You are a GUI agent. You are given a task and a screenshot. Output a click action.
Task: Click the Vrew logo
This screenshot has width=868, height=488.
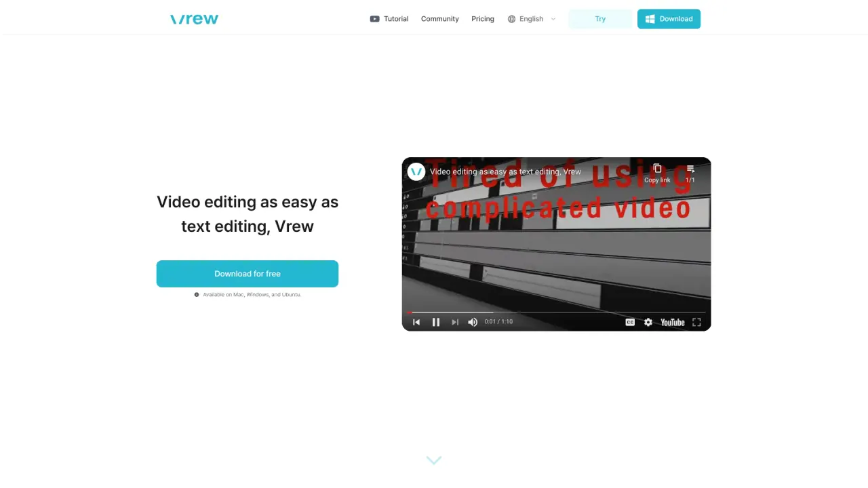click(194, 19)
